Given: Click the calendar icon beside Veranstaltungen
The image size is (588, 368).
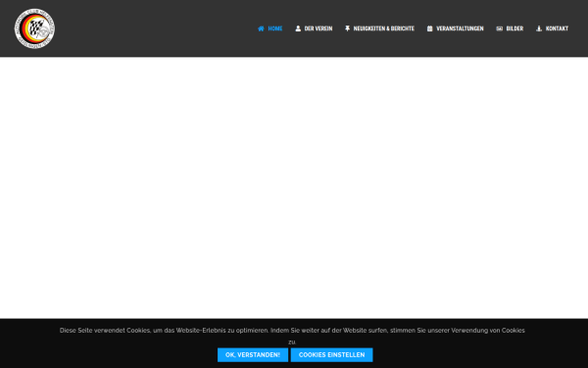Looking at the screenshot, I should tap(430, 28).
